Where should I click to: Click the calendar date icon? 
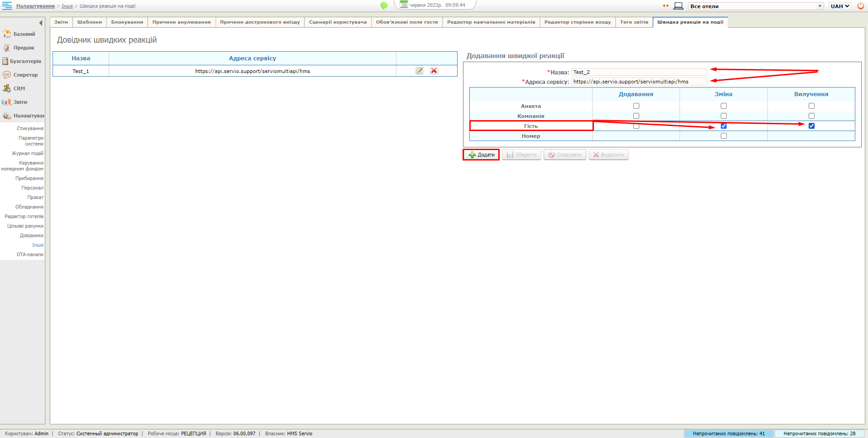[x=404, y=5]
